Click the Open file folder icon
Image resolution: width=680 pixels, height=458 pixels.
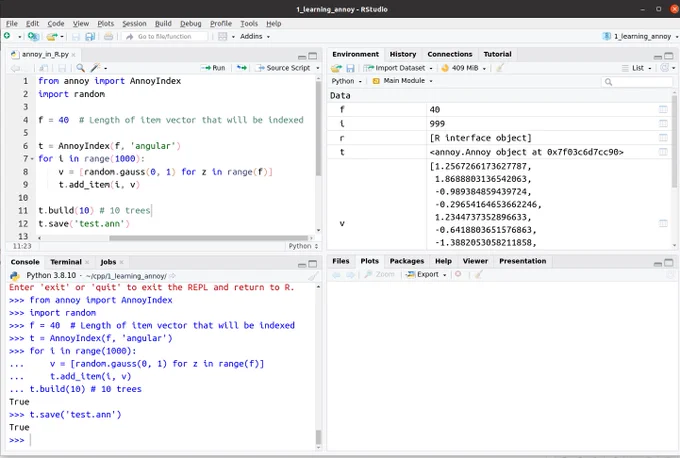52,36
